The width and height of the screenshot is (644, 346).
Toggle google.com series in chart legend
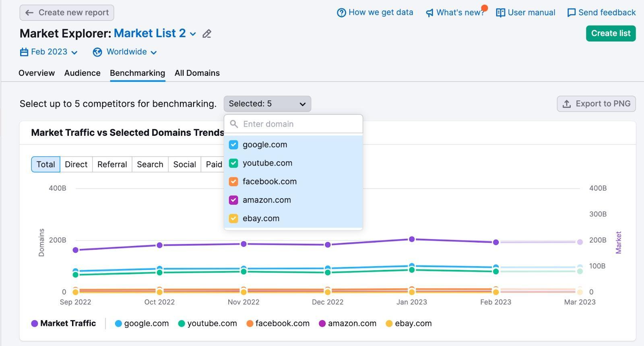[x=142, y=323]
